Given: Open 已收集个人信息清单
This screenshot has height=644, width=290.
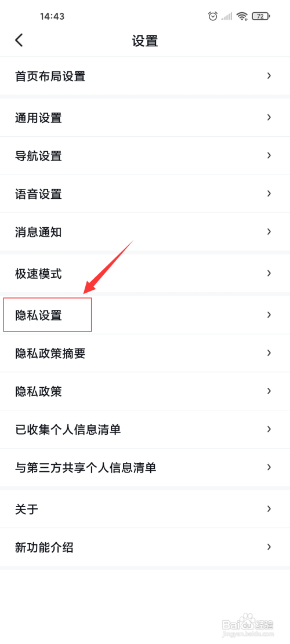Looking at the screenshot, I should (145, 429).
